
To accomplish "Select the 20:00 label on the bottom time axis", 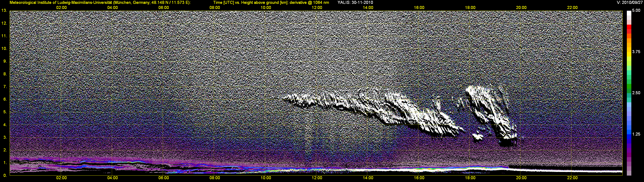I will click(x=521, y=178).
